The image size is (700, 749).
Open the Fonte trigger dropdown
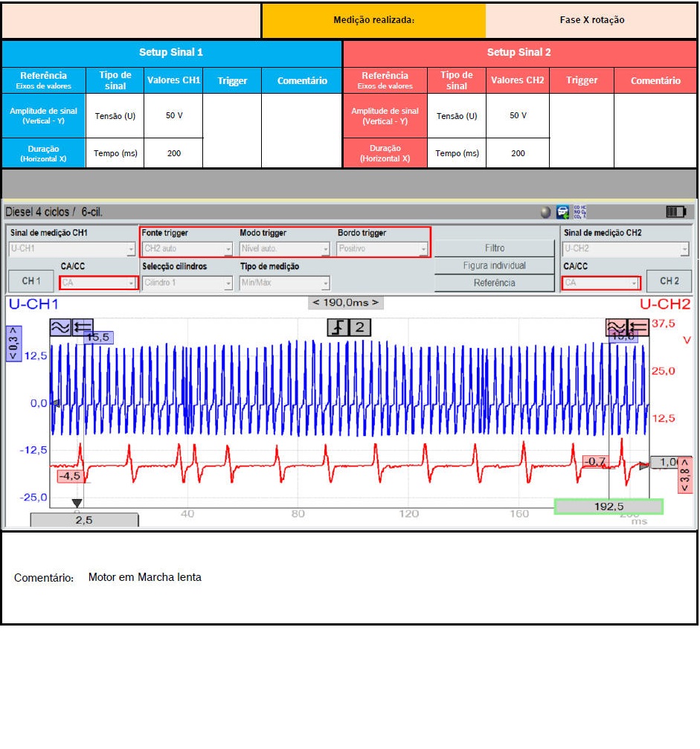point(187,249)
